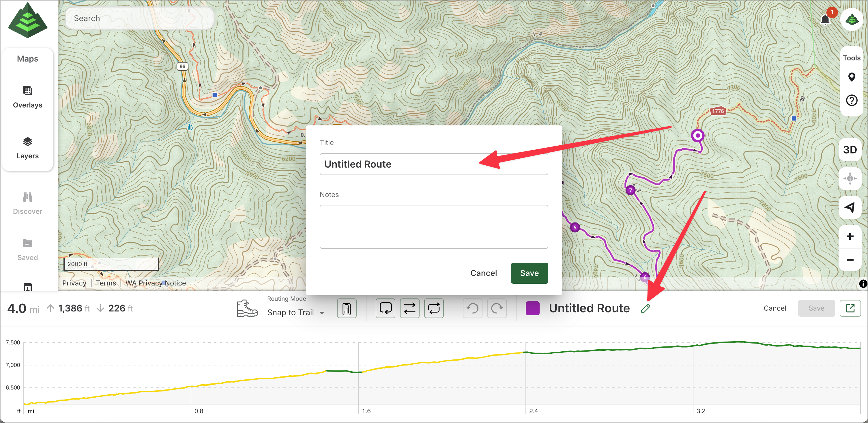Open the notifications bell
This screenshot has height=423, width=868.
tap(825, 20)
